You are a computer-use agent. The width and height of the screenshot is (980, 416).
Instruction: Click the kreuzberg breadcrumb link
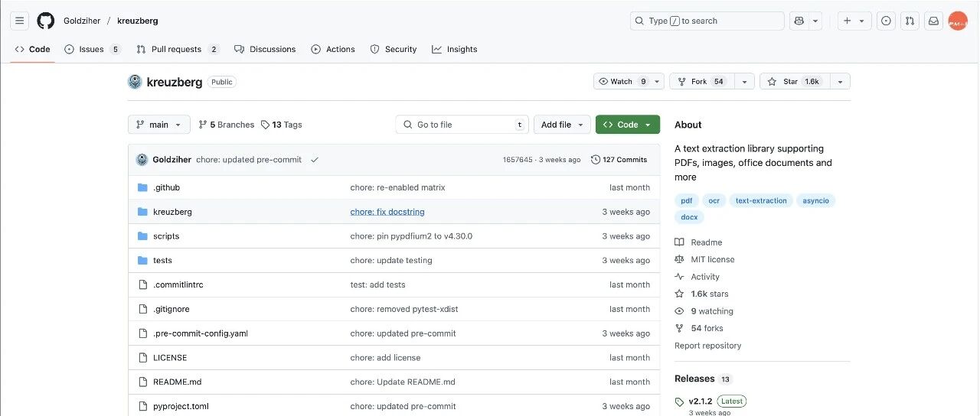point(138,21)
